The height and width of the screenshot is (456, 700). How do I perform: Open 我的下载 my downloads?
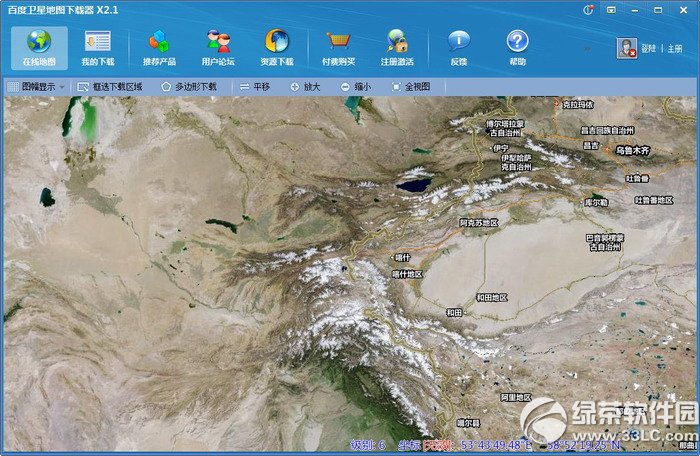coord(98,48)
